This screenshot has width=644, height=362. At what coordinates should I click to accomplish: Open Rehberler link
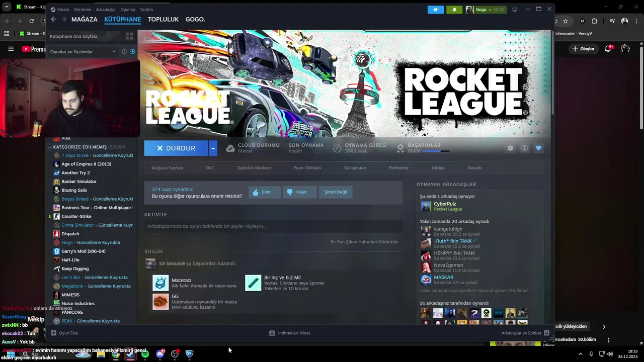click(398, 168)
